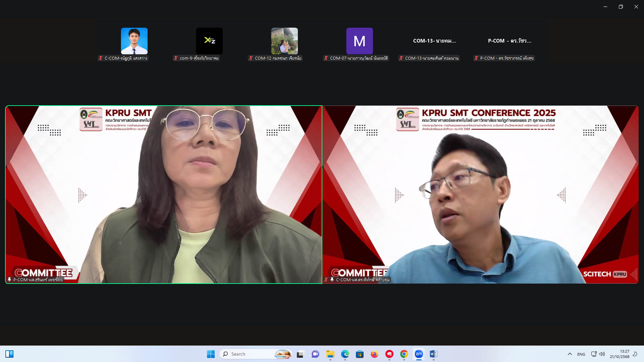Open Firefox browser from the taskbar

tap(374, 354)
